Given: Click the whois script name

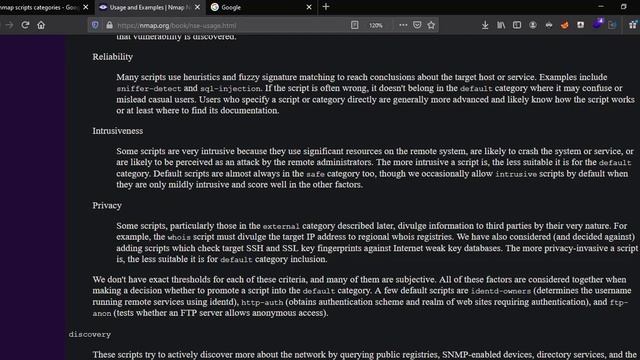Looking at the screenshot, I should pyautogui.click(x=179, y=237).
